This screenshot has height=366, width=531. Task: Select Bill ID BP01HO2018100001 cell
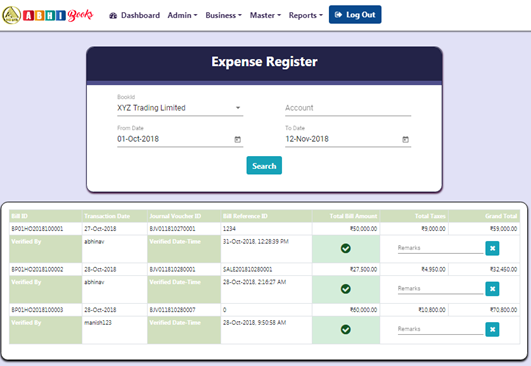click(46, 229)
